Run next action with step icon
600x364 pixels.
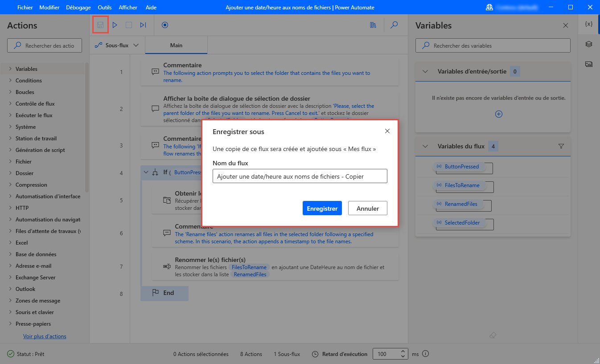coord(143,25)
